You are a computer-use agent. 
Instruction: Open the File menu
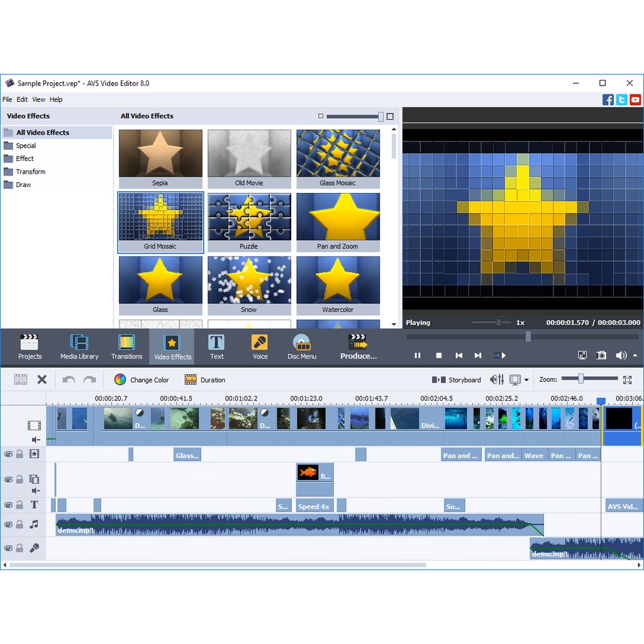7,99
